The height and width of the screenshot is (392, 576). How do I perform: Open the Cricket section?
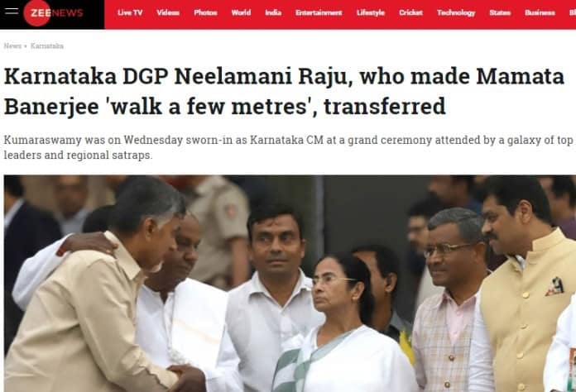tap(410, 13)
